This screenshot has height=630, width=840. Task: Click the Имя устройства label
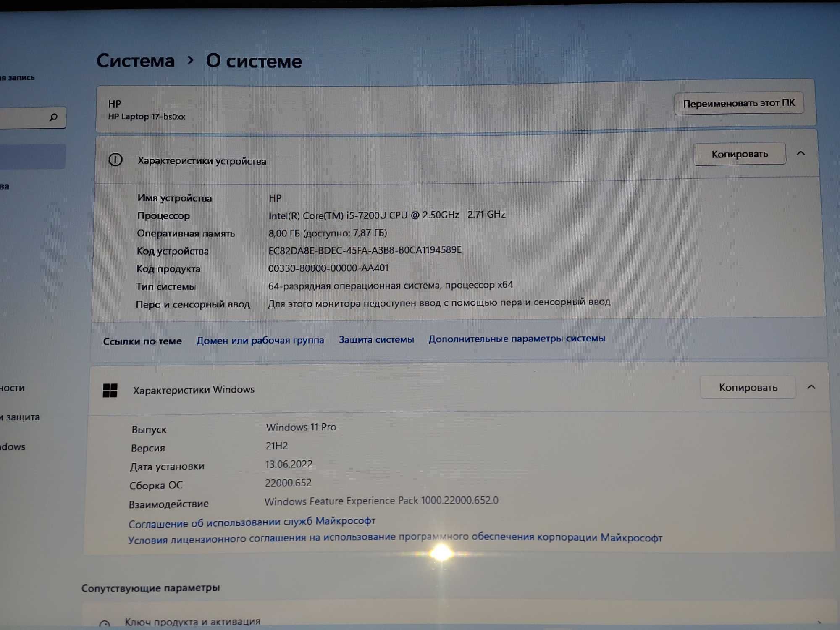(x=174, y=198)
